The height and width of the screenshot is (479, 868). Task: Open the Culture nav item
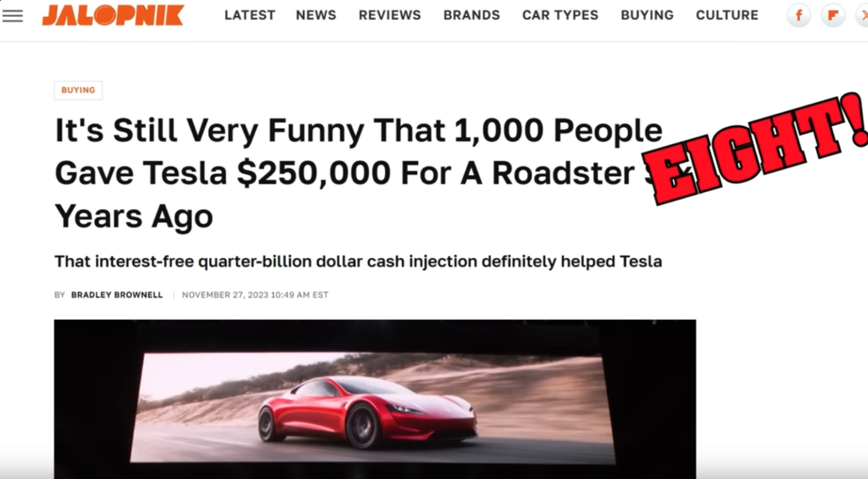[727, 16]
